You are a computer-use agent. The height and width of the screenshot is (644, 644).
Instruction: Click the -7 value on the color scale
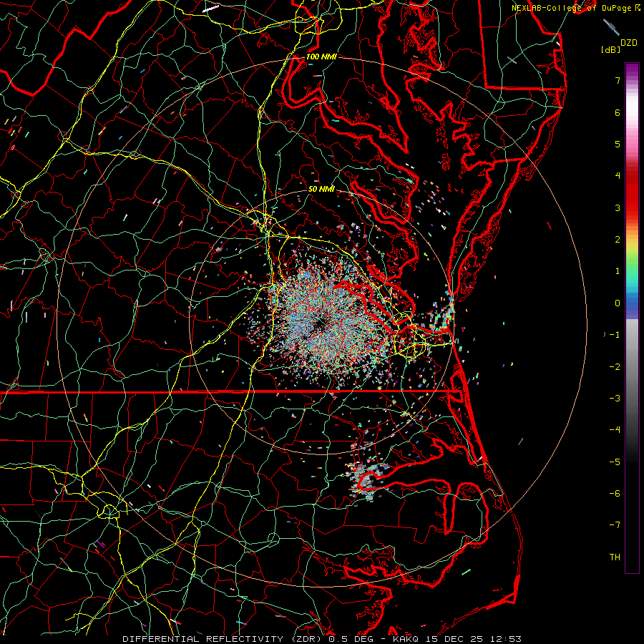615,525
